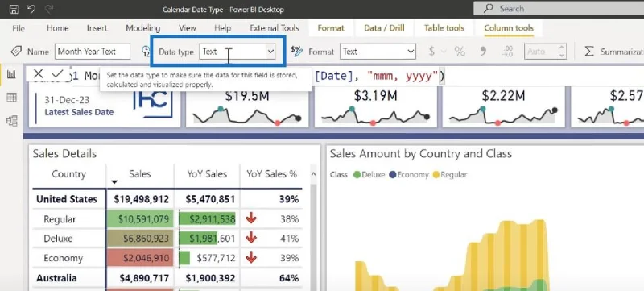Click the red down arrow in Economy row
The height and width of the screenshot is (291, 644).
pyautogui.click(x=251, y=258)
